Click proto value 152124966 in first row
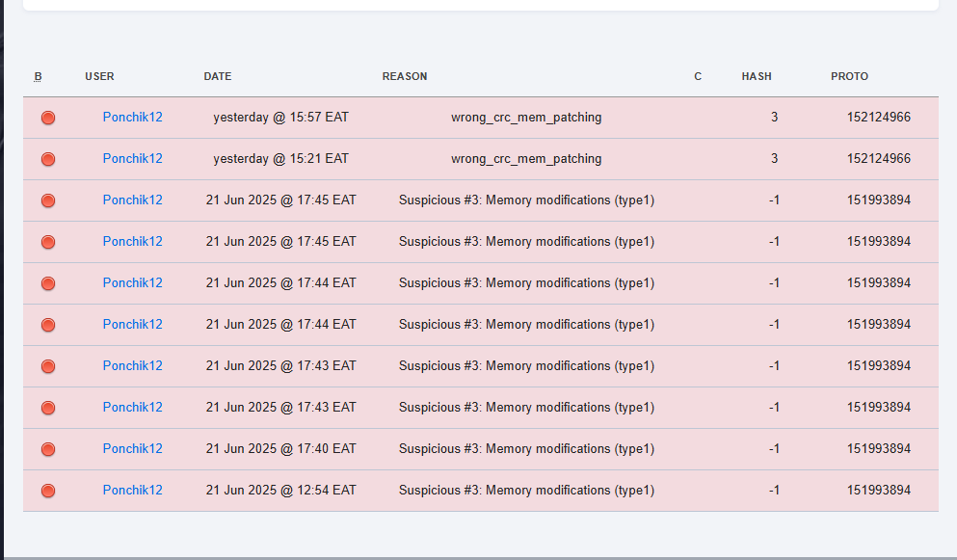This screenshot has height=560, width=957. tap(878, 118)
